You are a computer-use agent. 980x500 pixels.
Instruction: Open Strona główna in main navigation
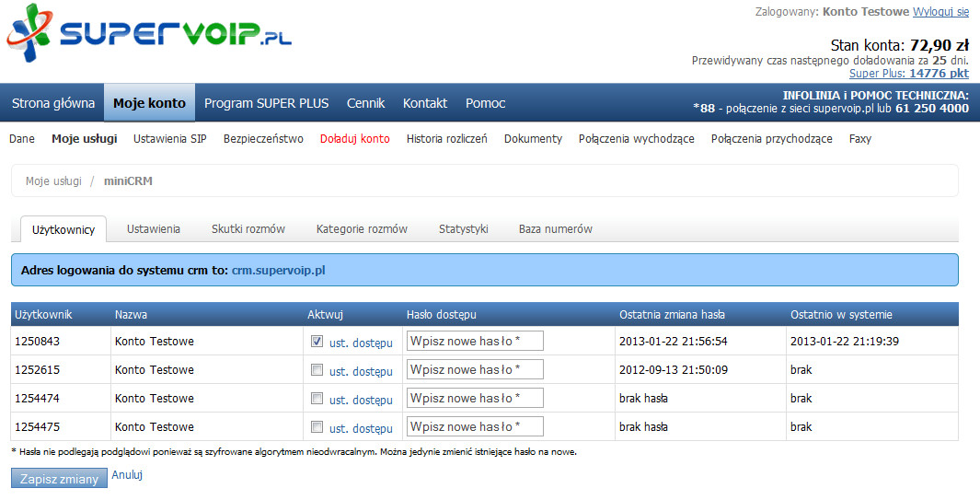click(x=53, y=103)
